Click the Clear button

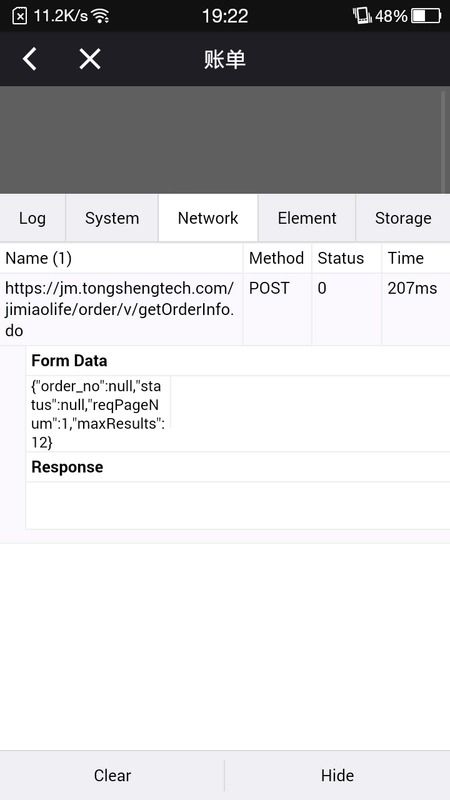pos(112,776)
